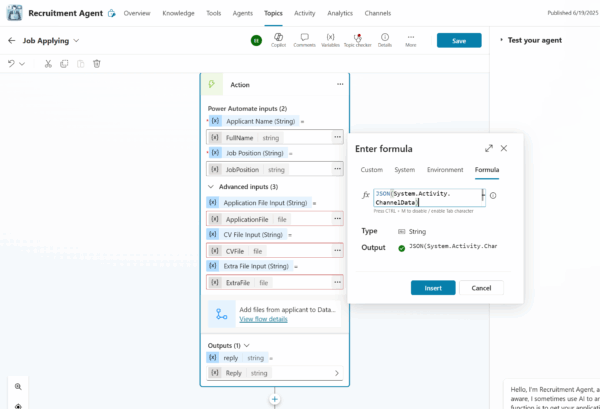Collapse the Outputs (1) section
600x409 pixels.
(x=247, y=345)
